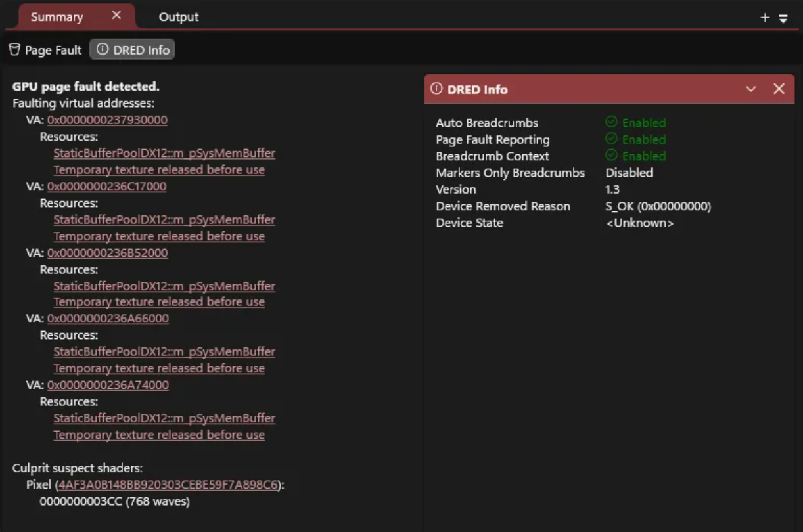This screenshot has height=532, width=803.
Task: Select the 'Disabled' value for Markers Only Breadcrumbs
Action: coord(629,173)
